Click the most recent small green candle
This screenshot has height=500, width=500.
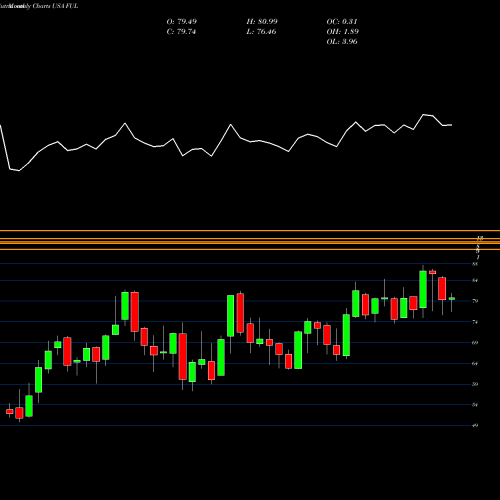point(452,299)
